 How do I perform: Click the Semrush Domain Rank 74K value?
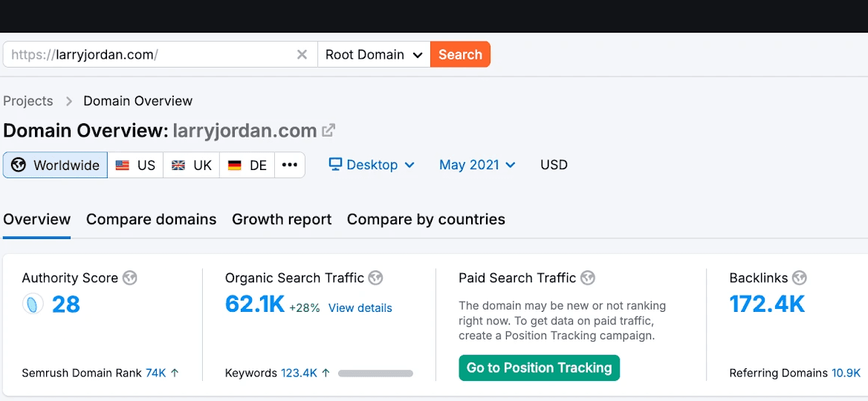point(155,373)
